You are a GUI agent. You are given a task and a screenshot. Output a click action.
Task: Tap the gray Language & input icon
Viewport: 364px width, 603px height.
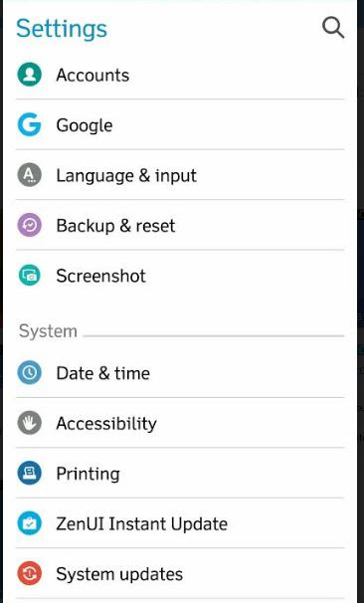pyautogui.click(x=29, y=175)
